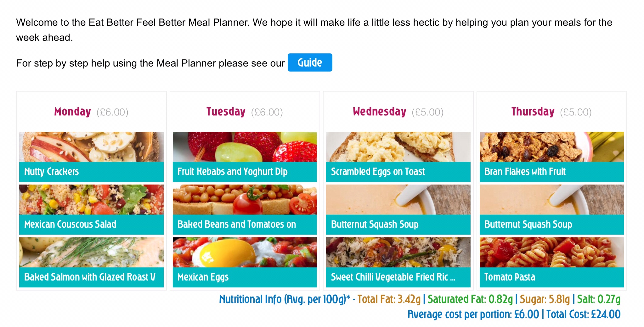Click the Baked Beans and Tomatoes photo
The image size is (644, 327).
[245, 200]
